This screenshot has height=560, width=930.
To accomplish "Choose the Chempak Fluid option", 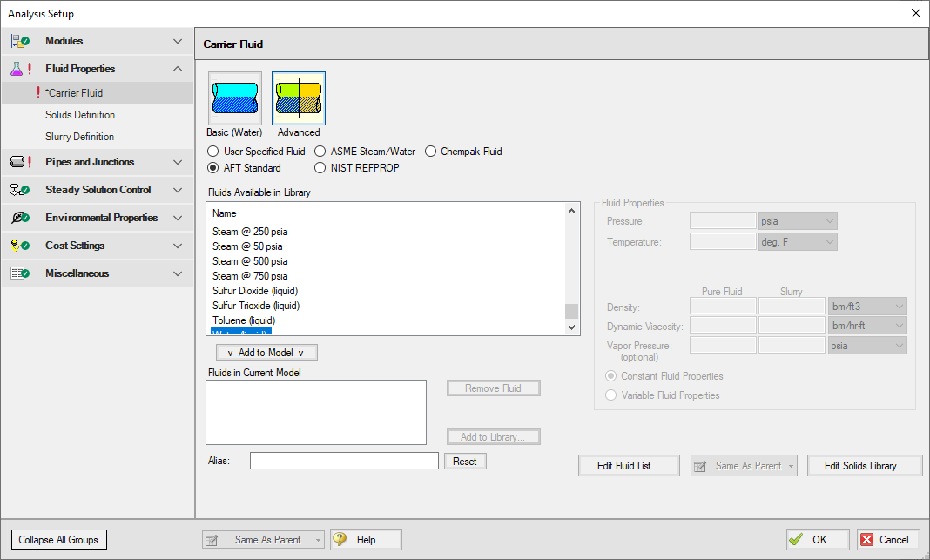I will pyautogui.click(x=430, y=151).
